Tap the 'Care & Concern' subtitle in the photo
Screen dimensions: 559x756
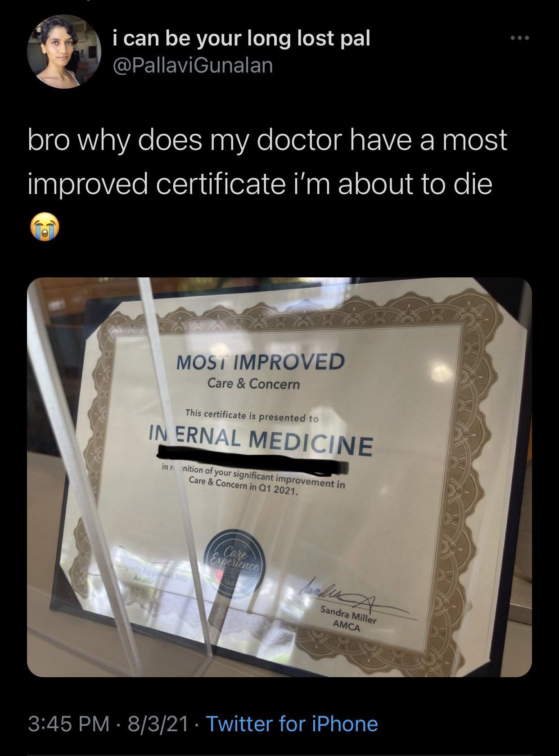253,384
